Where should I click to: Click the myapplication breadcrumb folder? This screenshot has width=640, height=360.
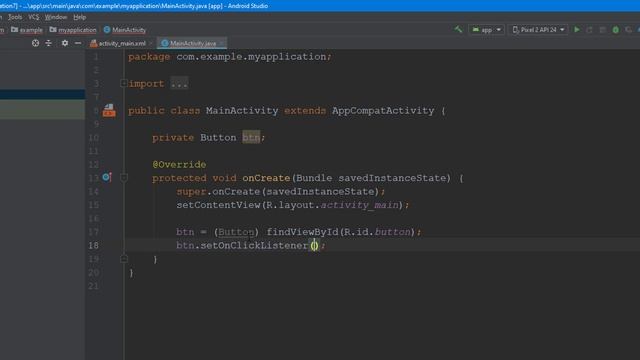[x=73, y=30]
